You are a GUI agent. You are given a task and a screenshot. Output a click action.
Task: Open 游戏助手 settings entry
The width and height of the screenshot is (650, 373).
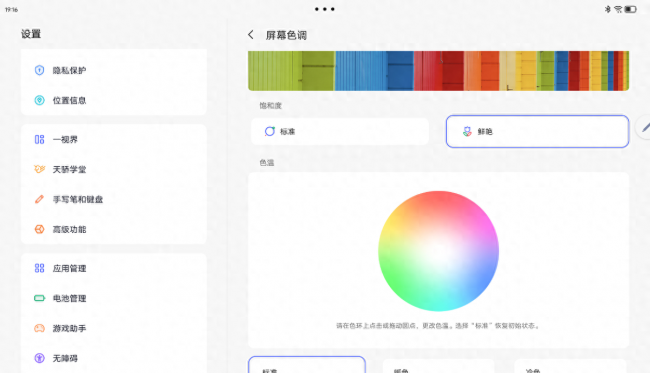pyautogui.click(x=114, y=328)
